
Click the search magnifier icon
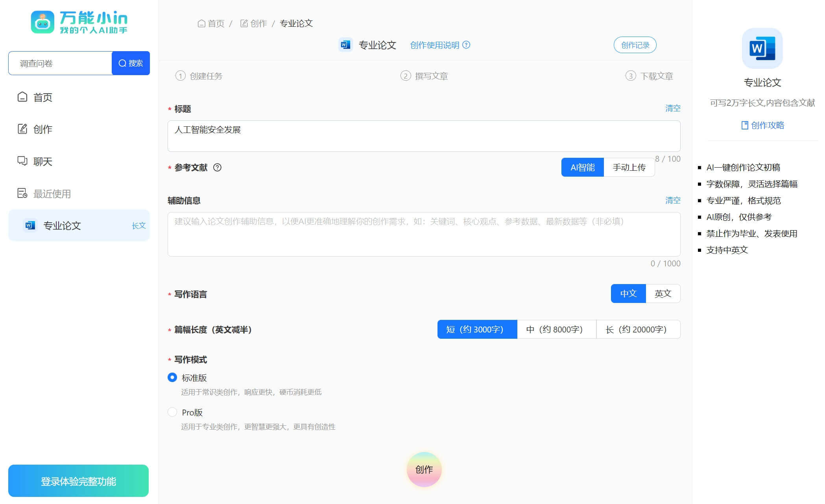(x=122, y=63)
